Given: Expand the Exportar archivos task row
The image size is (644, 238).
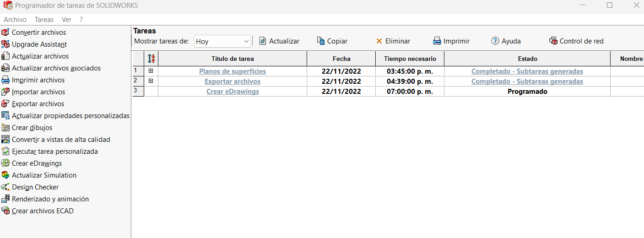Looking at the screenshot, I should click(x=151, y=81).
